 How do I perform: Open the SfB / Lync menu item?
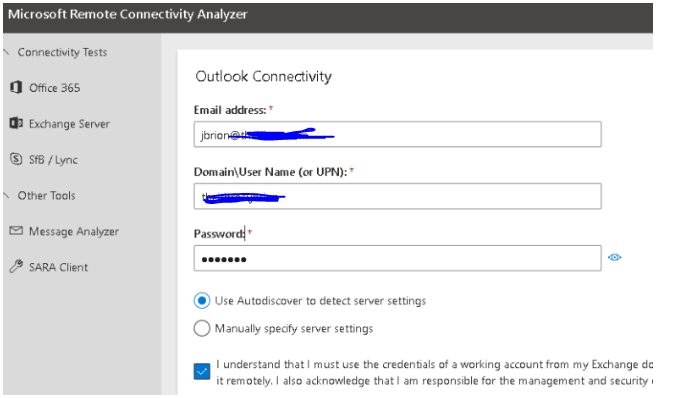pos(53,160)
